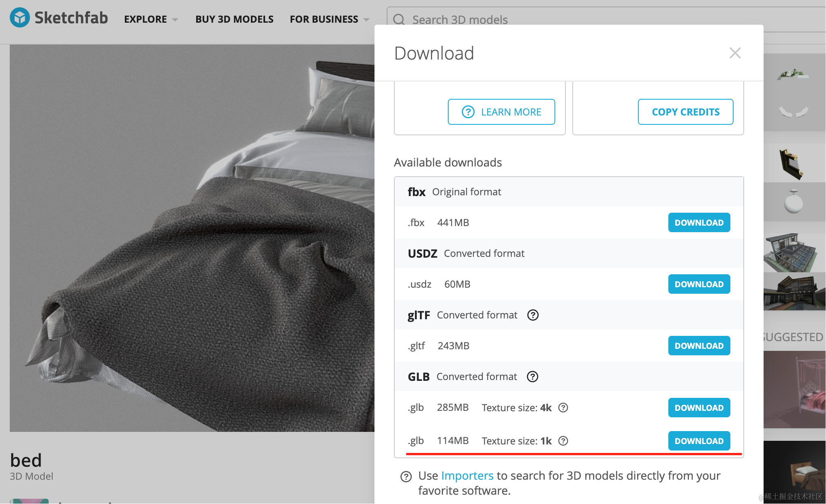Download the 285MB .glb 4k texture file
Image resolution: width=826 pixels, height=504 pixels.
(699, 408)
